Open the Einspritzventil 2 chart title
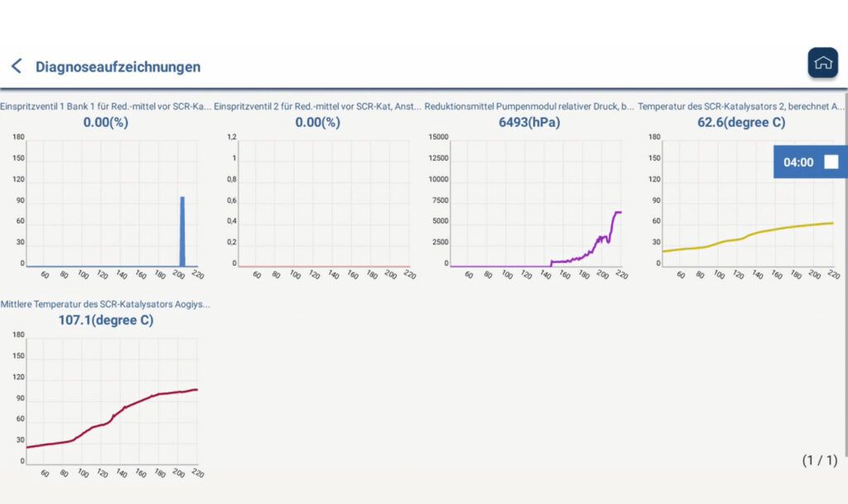Image resolution: width=848 pixels, height=504 pixels. coord(318,106)
